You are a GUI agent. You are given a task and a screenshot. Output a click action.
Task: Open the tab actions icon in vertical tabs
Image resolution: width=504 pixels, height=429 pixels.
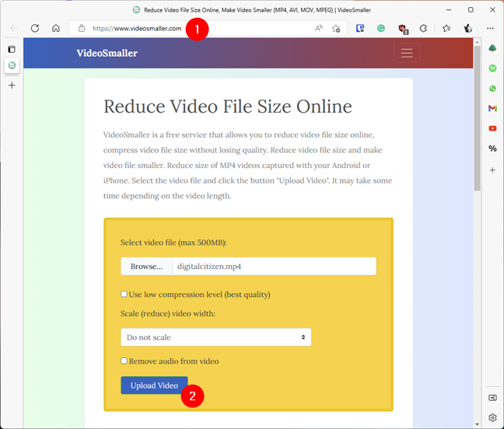point(12,49)
